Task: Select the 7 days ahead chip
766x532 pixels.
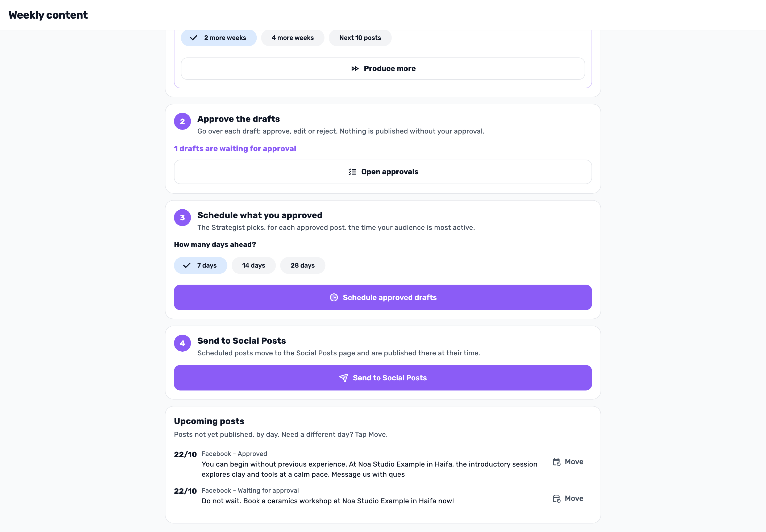Action: coord(201,266)
